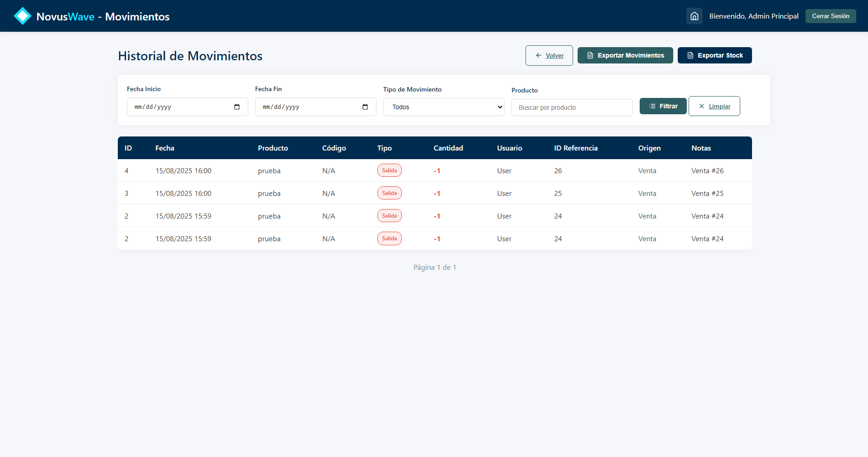The width and height of the screenshot is (868, 457).
Task: Click the ID Referencia column header
Action: click(x=575, y=148)
